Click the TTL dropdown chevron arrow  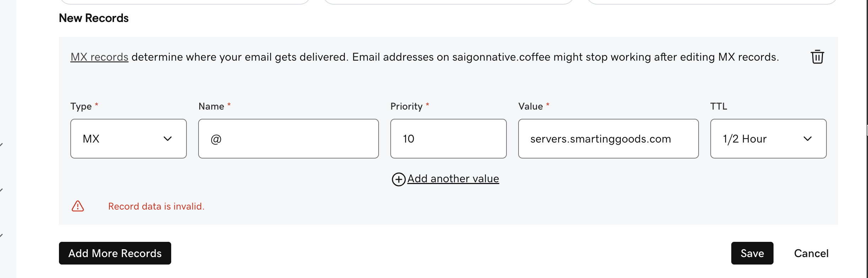(808, 139)
